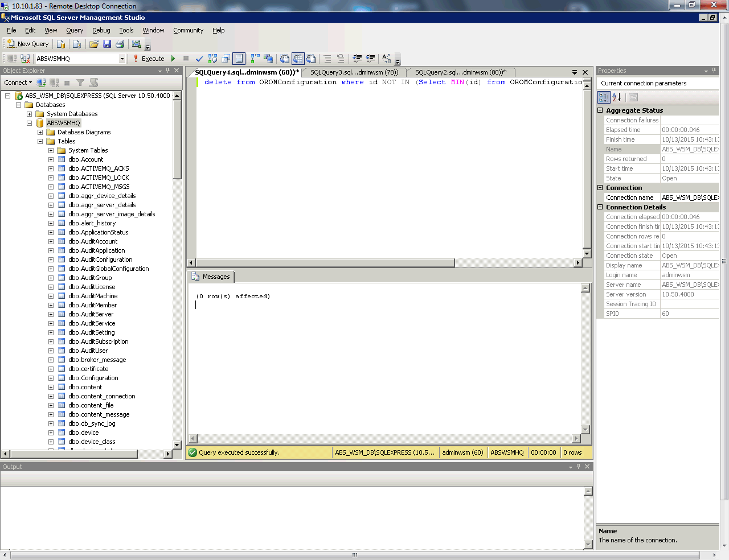Click the Object Explorer Script icon
The image size is (729, 560).
[x=94, y=83]
